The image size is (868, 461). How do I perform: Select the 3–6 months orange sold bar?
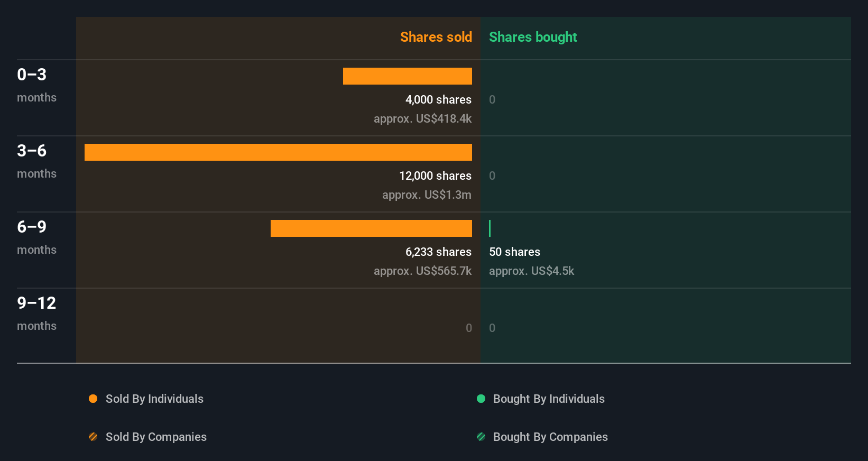point(278,152)
